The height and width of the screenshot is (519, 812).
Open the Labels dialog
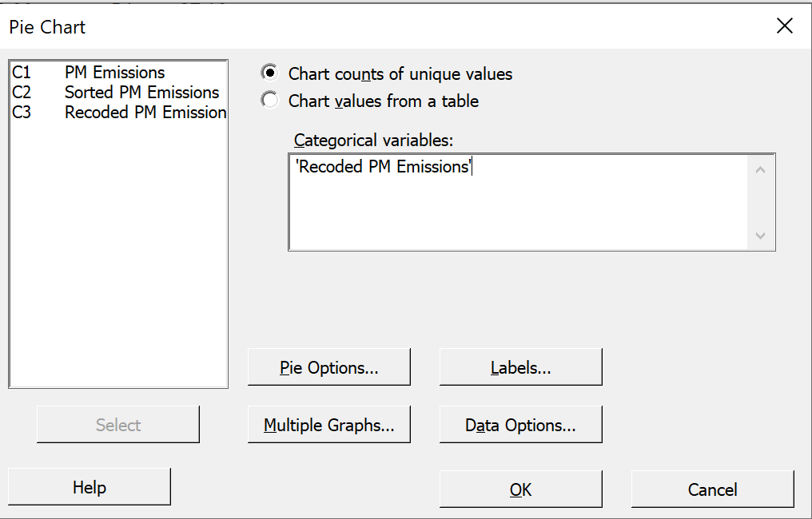(520, 366)
